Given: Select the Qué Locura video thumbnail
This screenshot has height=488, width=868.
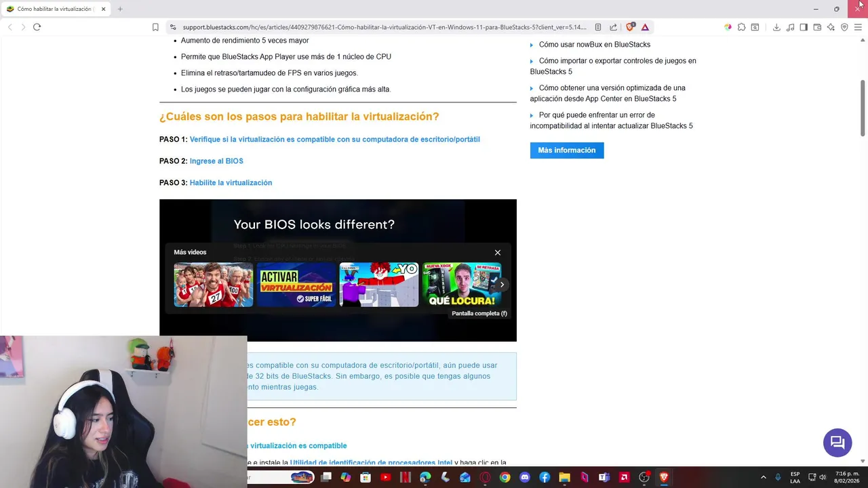Looking at the screenshot, I should tap(462, 285).
